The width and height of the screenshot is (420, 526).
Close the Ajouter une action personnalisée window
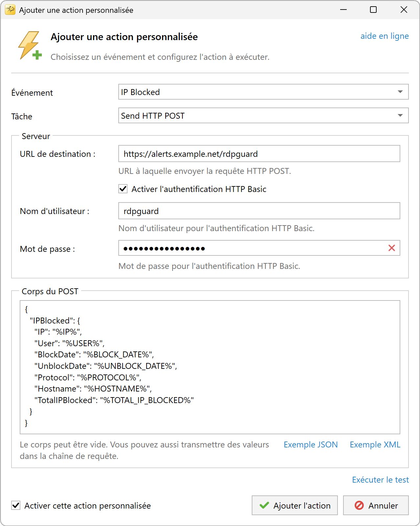(x=404, y=10)
